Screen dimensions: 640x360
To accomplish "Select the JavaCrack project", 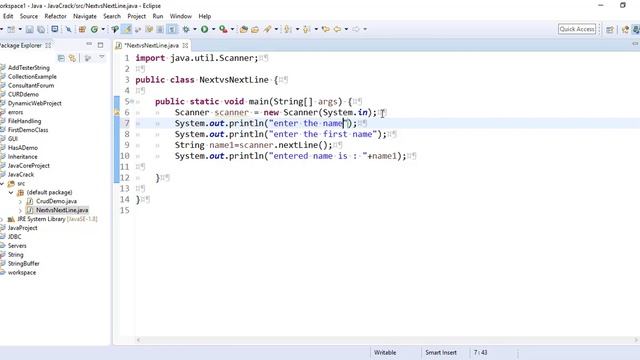I will pyautogui.click(x=21, y=174).
